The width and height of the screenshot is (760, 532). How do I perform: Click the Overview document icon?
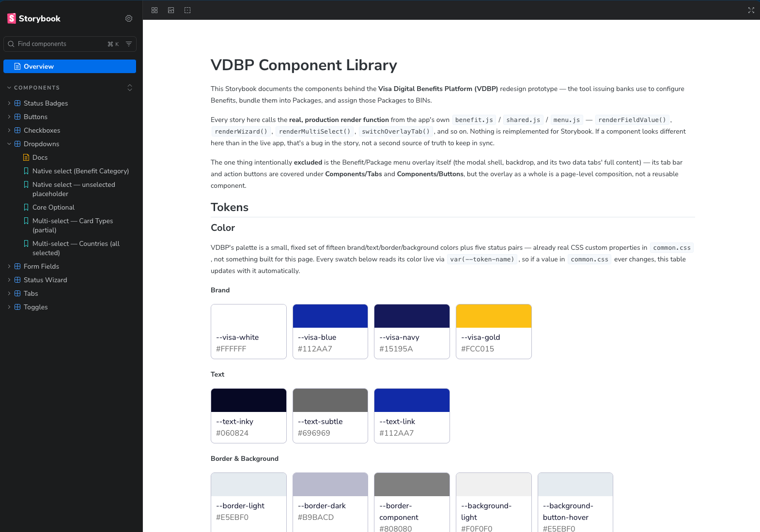tap(17, 66)
